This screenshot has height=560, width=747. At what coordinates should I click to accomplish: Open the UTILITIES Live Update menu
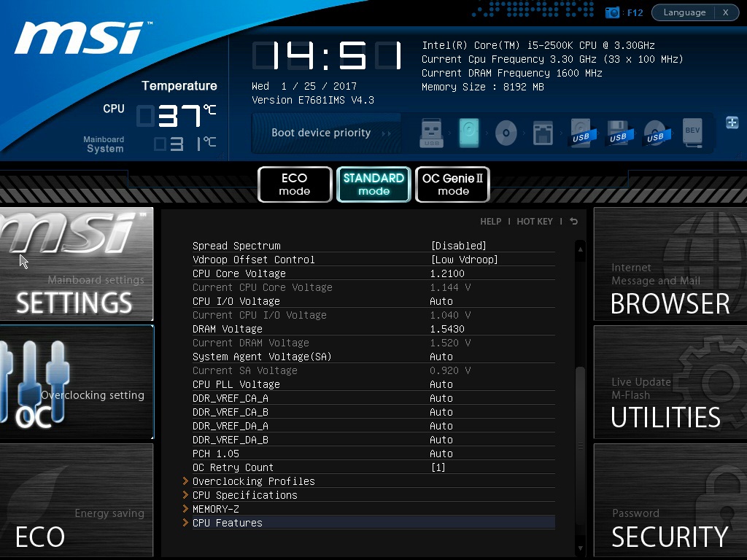pos(670,382)
